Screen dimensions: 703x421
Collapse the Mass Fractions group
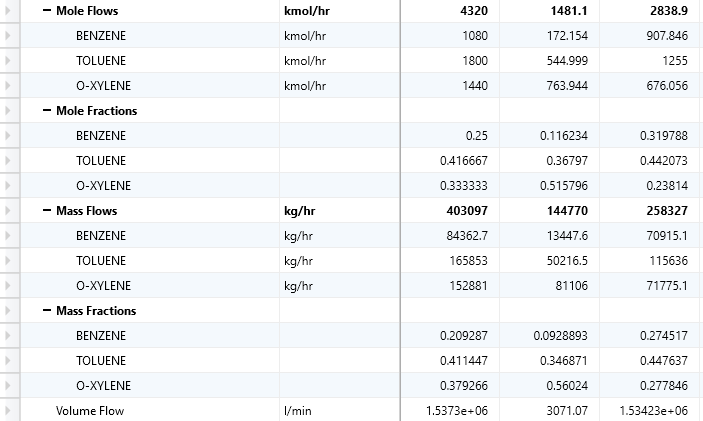click(x=47, y=310)
